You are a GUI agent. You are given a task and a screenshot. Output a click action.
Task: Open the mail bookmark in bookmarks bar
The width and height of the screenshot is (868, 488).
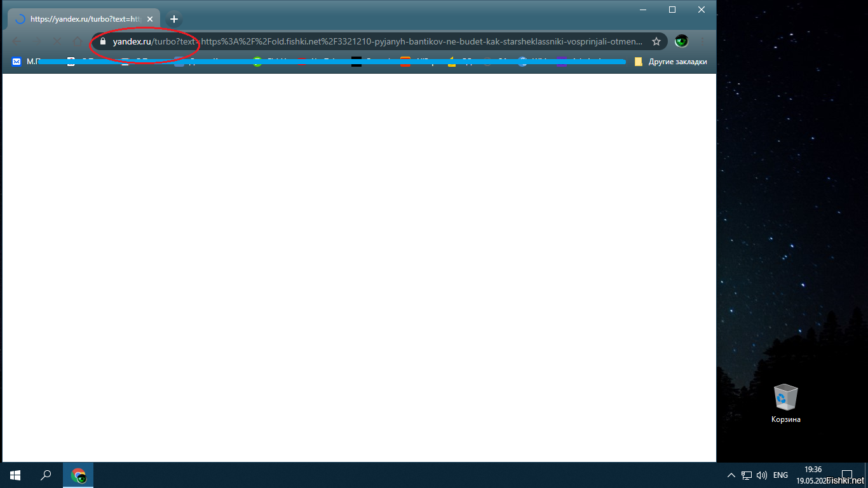25,62
